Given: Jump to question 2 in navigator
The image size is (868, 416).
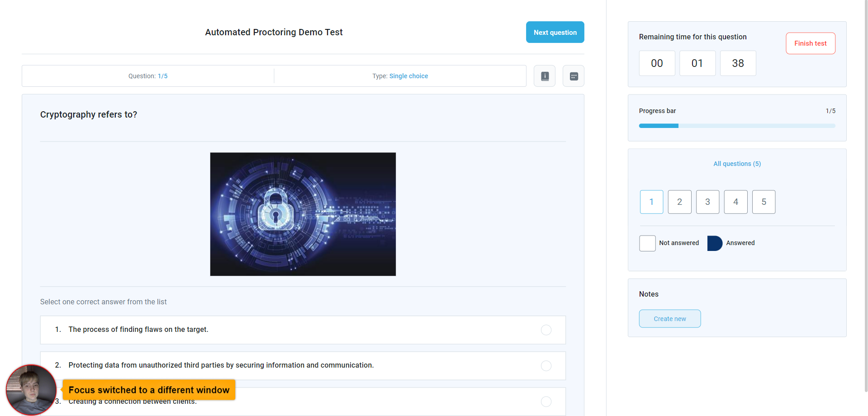Looking at the screenshot, I should [679, 202].
